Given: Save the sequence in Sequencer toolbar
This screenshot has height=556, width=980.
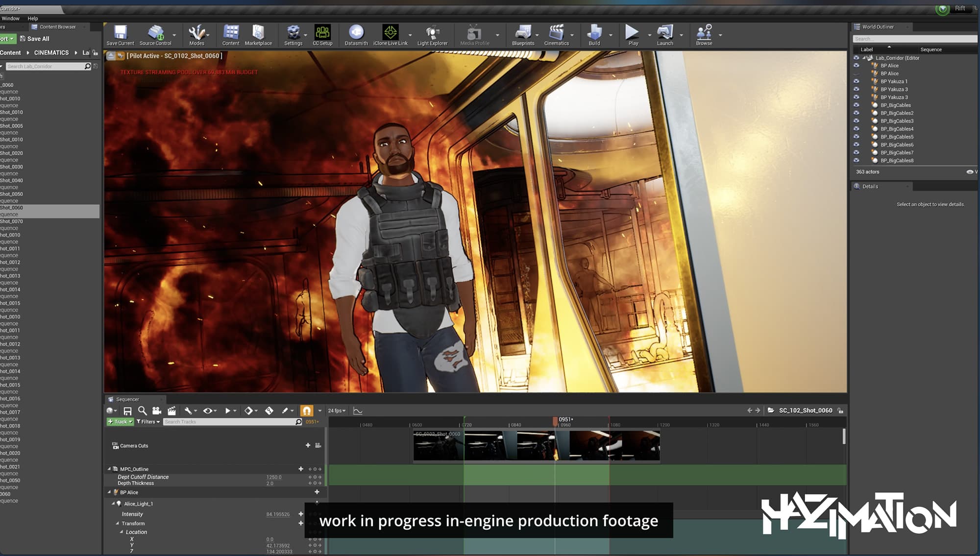Looking at the screenshot, I should pos(127,411).
